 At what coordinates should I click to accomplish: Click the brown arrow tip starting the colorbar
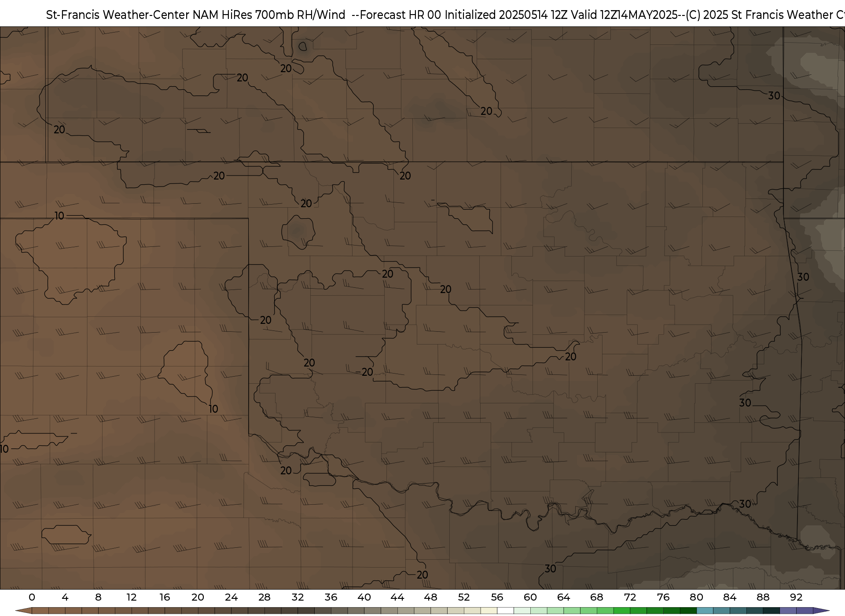pyautogui.click(x=23, y=611)
